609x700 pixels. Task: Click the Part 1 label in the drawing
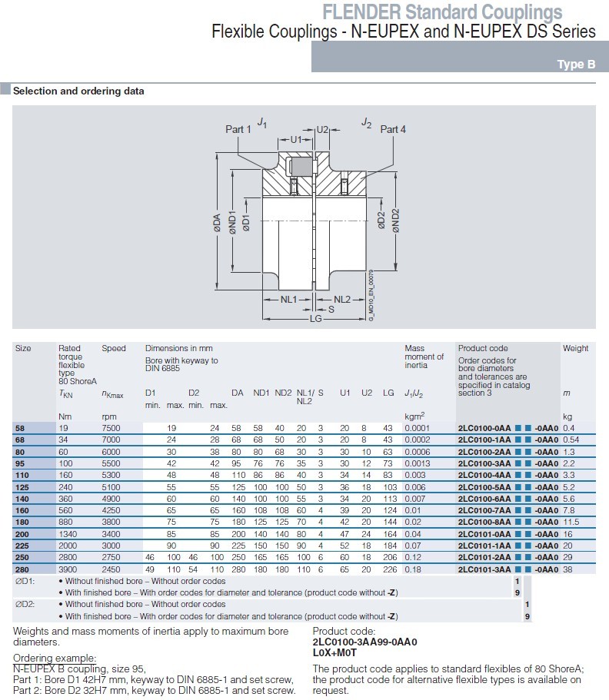click(238, 129)
